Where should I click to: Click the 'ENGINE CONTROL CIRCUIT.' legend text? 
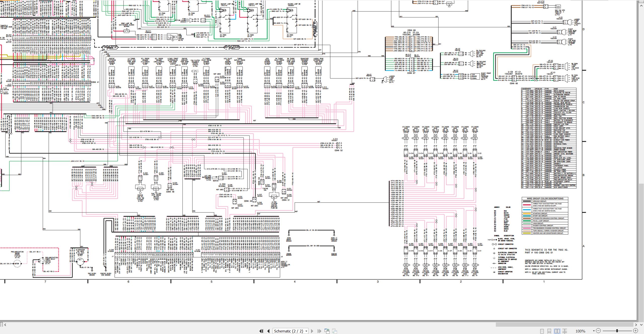pyautogui.click(x=543, y=226)
